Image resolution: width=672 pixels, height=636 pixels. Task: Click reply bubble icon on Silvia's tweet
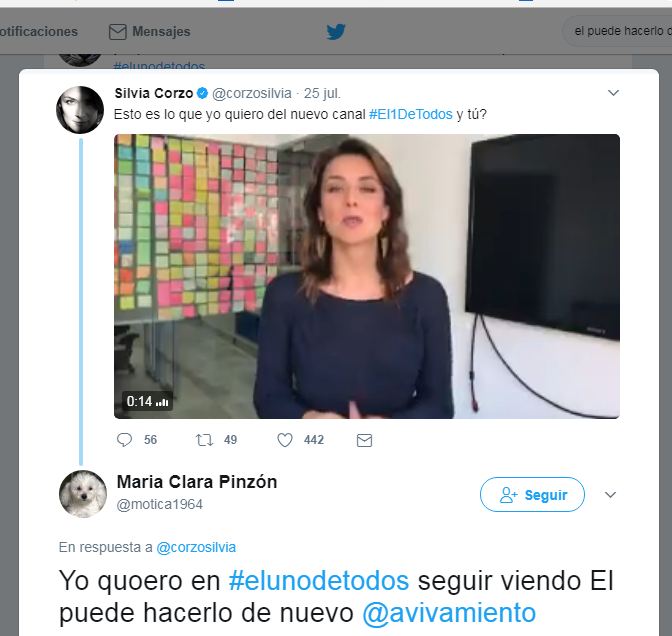[x=124, y=440]
